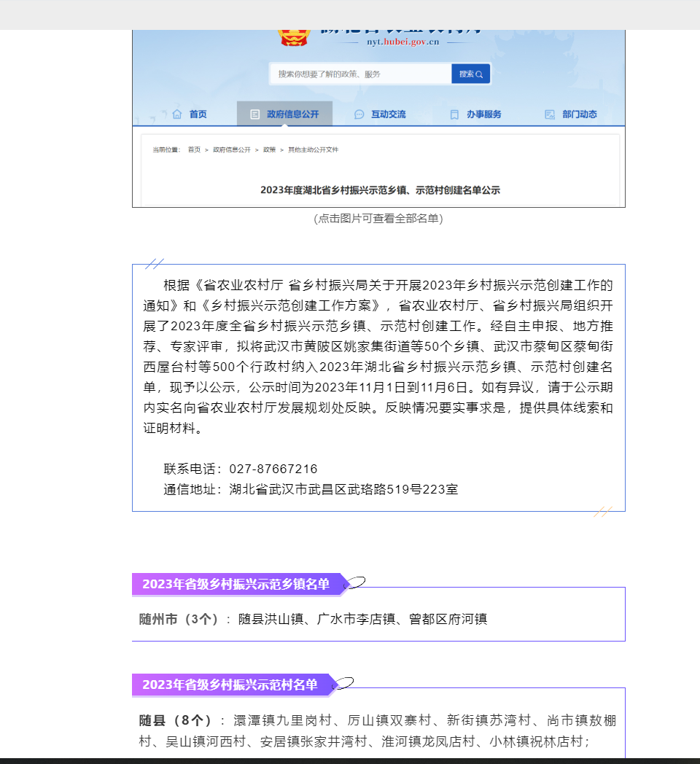
Task: Open the 首页 navigation tab
Action: 190,114
